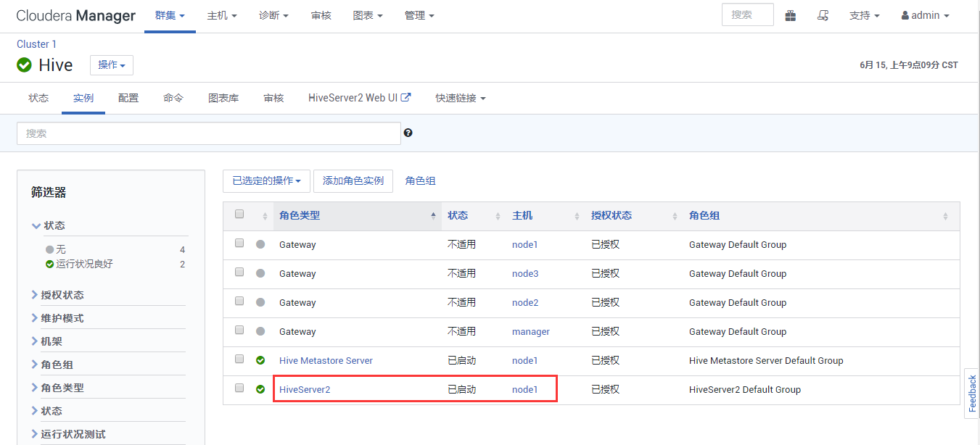Expand the 角色组 filter
Image resolution: width=980 pixels, height=445 pixels.
pyautogui.click(x=52, y=365)
